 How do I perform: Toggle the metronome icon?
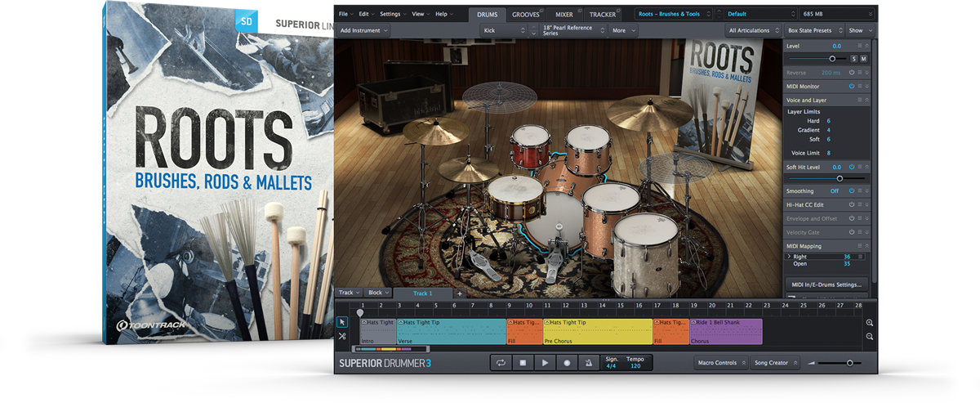(587, 362)
